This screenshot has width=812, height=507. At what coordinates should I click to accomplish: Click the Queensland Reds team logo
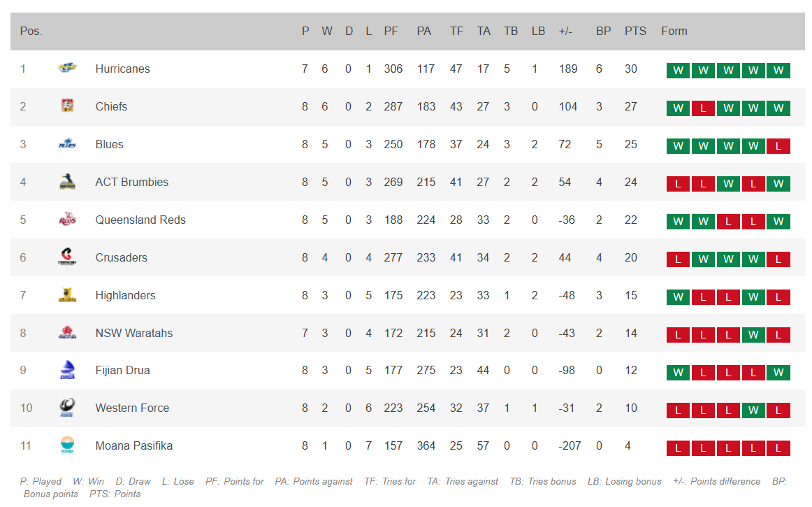point(67,220)
